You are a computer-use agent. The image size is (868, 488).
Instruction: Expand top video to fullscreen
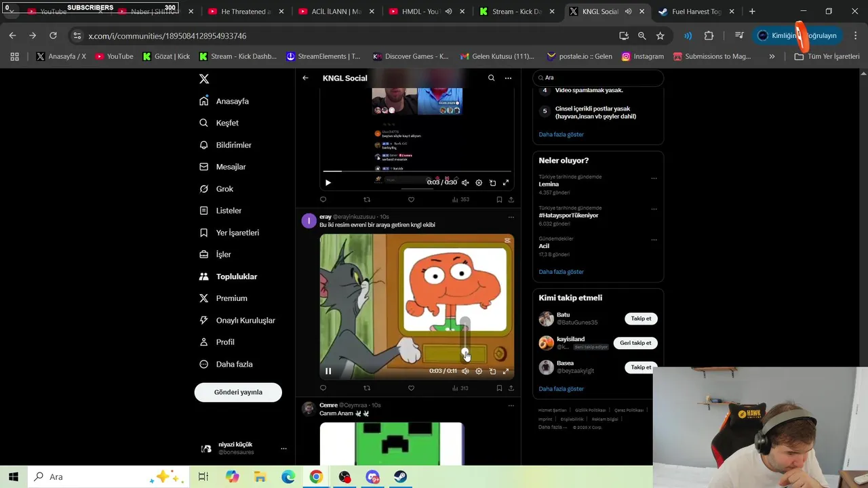[505, 182]
